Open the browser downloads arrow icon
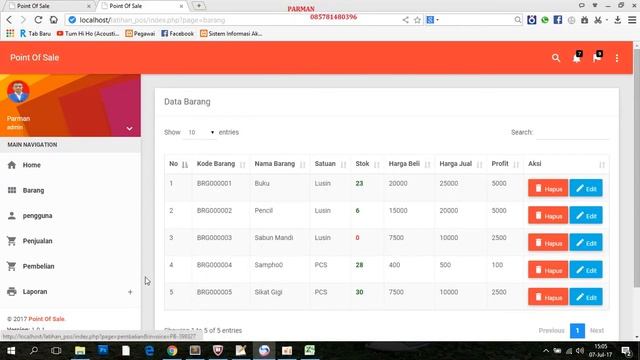This screenshot has width=640, height=360. [x=618, y=20]
